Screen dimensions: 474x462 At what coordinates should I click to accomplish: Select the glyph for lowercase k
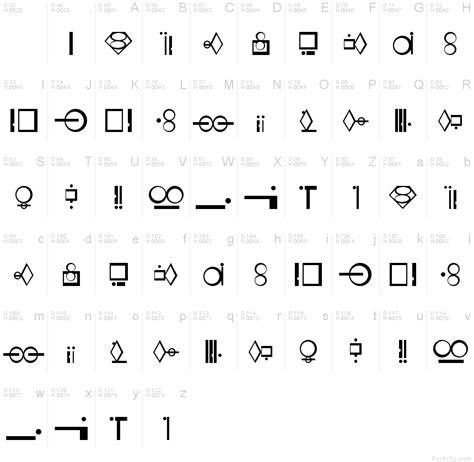pyautogui.click(x=403, y=275)
